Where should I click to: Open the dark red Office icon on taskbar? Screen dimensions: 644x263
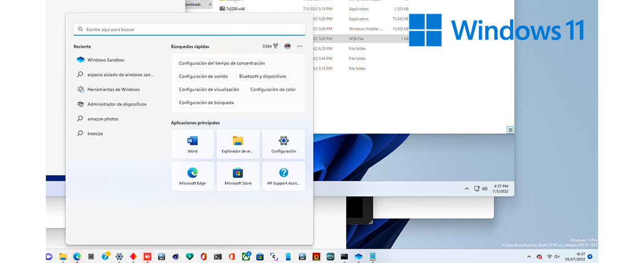[204, 256]
